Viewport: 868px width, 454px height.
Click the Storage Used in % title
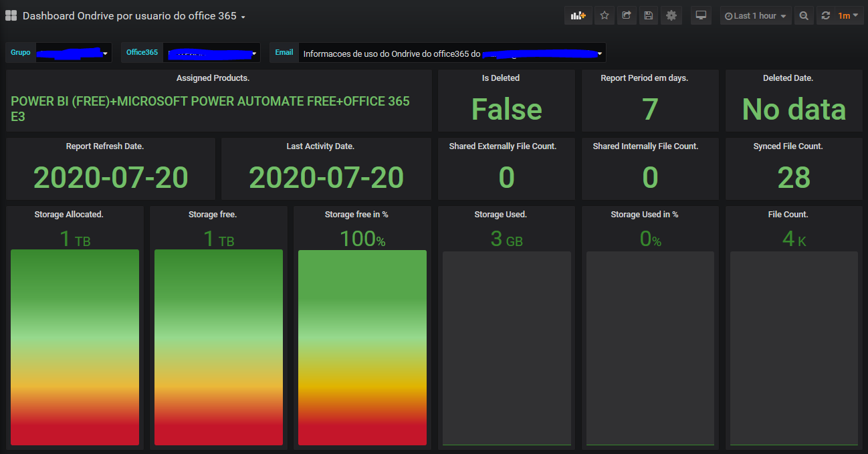pyautogui.click(x=645, y=215)
